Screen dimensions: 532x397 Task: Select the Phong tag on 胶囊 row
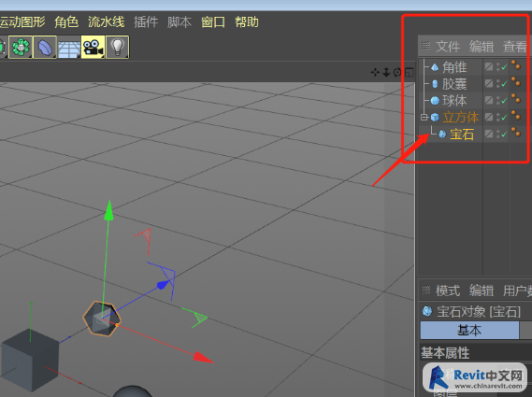pyautogui.click(x=516, y=81)
